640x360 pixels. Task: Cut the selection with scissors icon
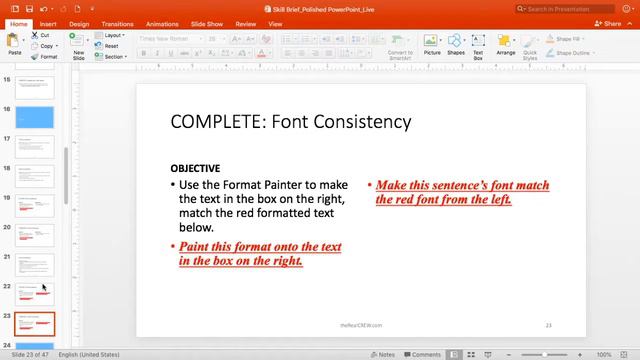click(x=35, y=35)
